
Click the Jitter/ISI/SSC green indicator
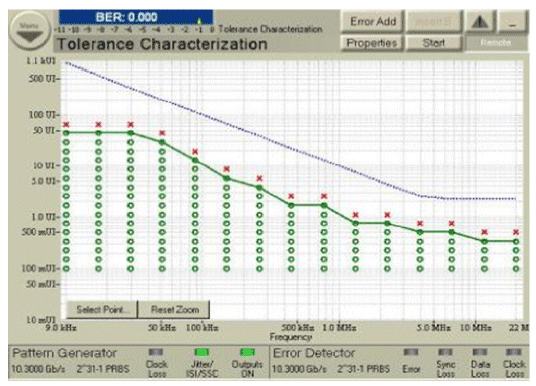pos(202,352)
